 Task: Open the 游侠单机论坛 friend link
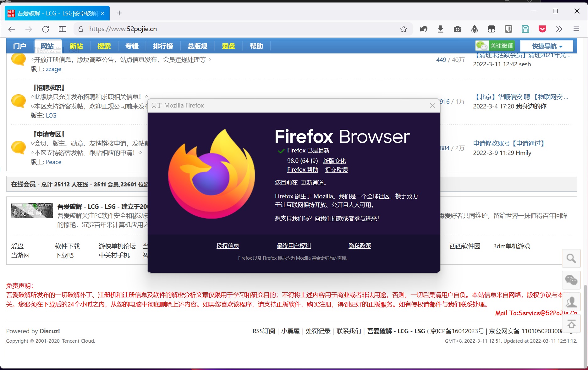pyautogui.click(x=117, y=246)
